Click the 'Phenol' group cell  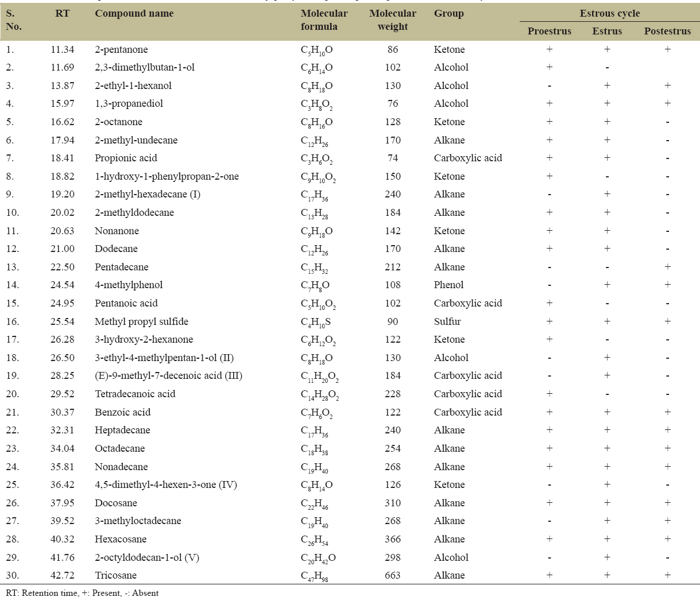click(x=448, y=285)
